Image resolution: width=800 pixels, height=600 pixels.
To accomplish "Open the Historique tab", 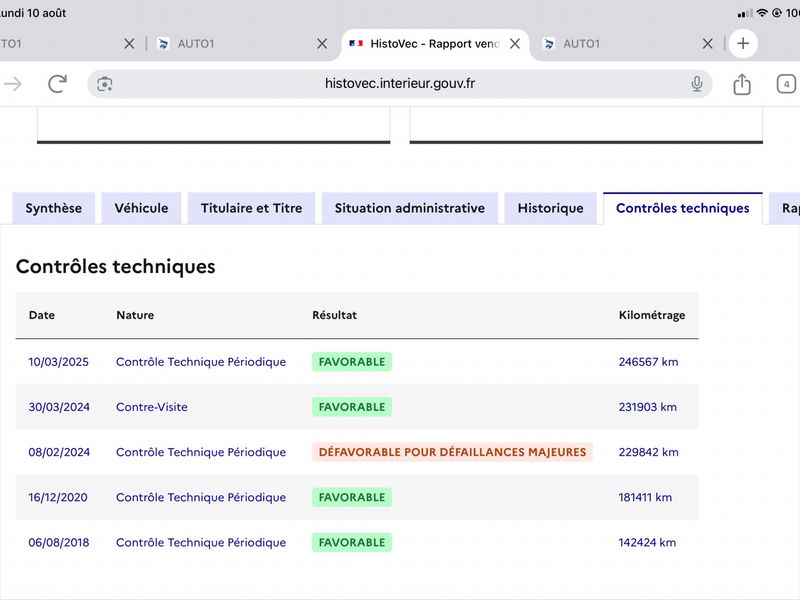I will point(551,208).
